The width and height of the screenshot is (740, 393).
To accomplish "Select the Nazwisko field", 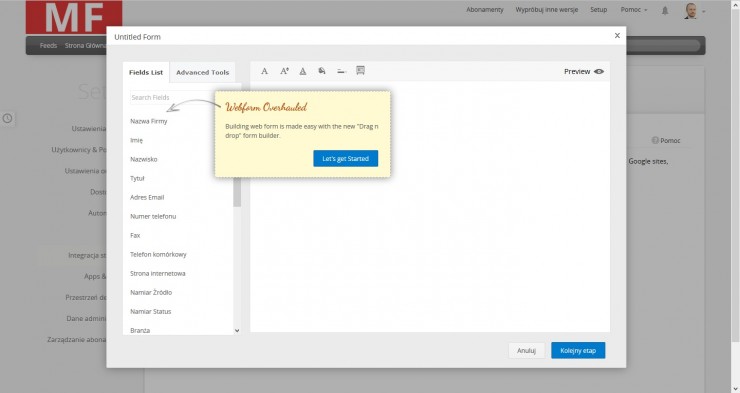I will (143, 159).
